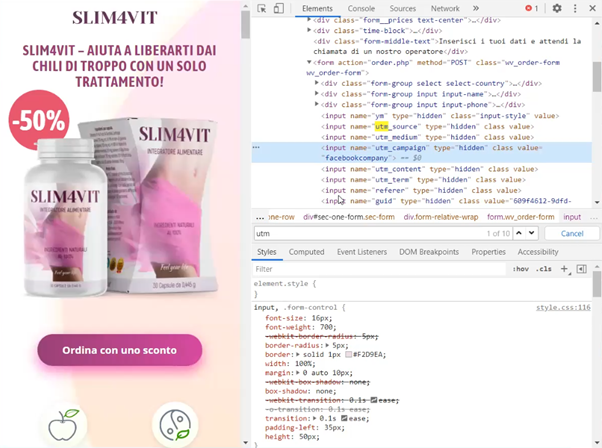Click the SLIM4VIT logo heading
Screen dimensions: 602x448
[115, 18]
